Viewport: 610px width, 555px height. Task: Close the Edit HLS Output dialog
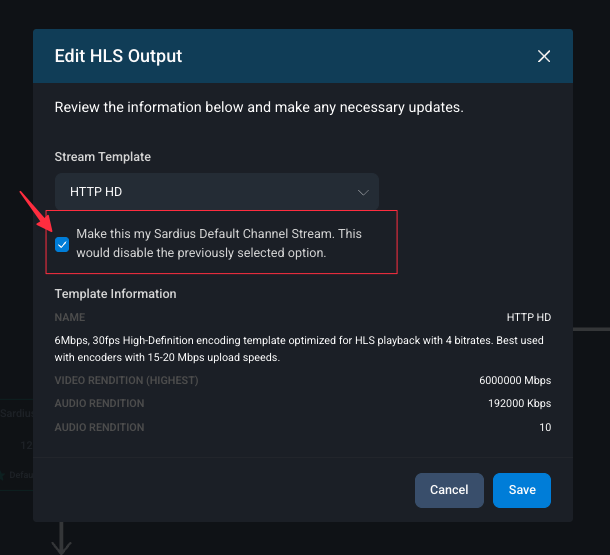click(x=544, y=56)
